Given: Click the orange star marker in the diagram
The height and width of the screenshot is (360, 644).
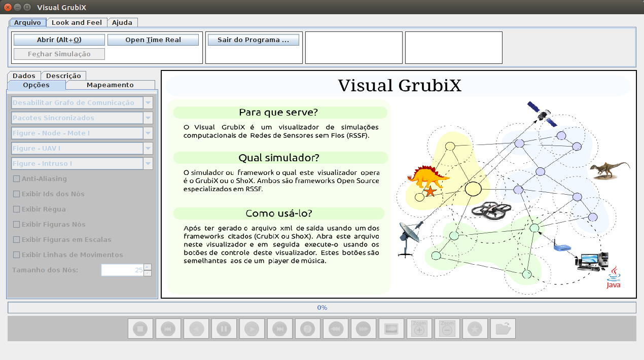Looking at the screenshot, I should pos(430,191).
